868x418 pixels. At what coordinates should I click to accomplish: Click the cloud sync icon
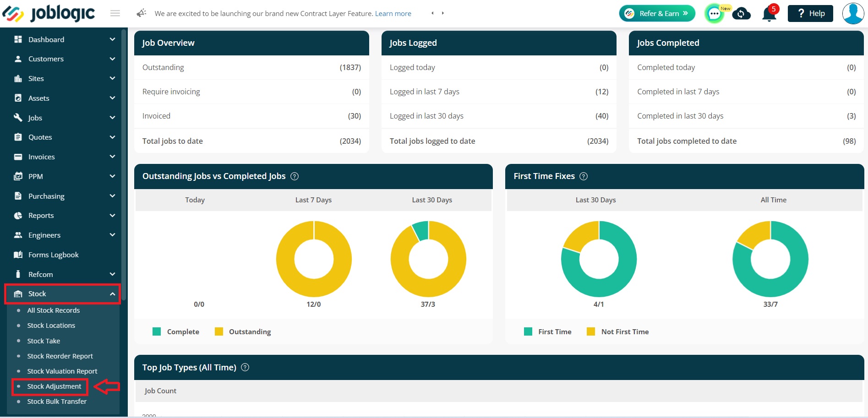741,14
